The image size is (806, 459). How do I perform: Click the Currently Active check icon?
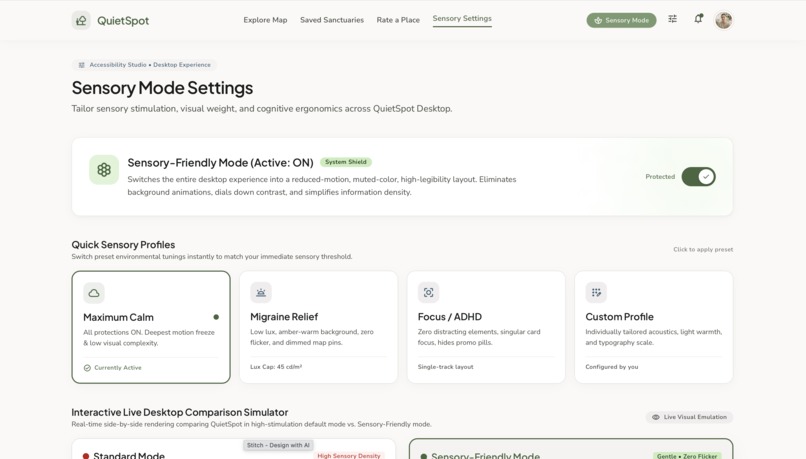(87, 368)
